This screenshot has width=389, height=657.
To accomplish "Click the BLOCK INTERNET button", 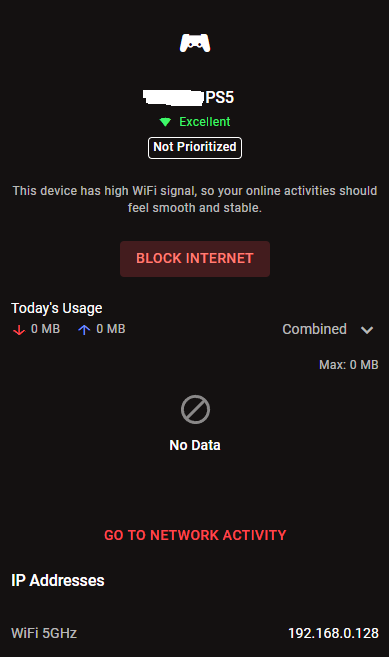I will point(195,259).
